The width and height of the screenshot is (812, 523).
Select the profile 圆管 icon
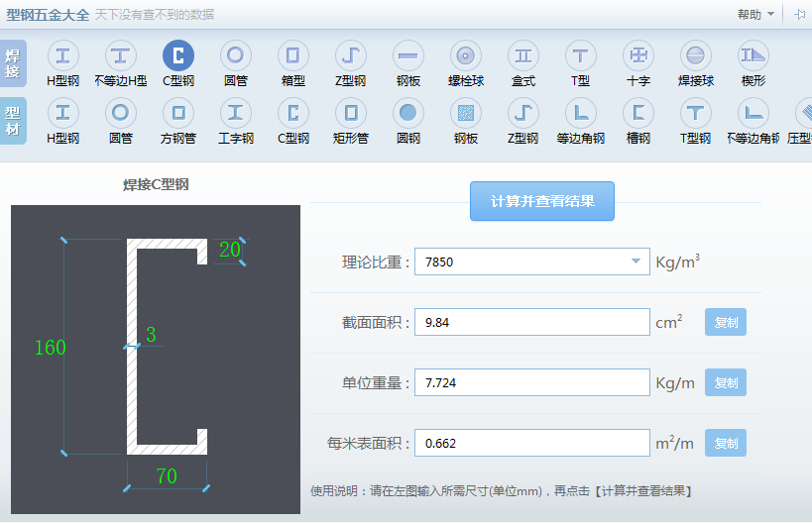tap(121, 113)
